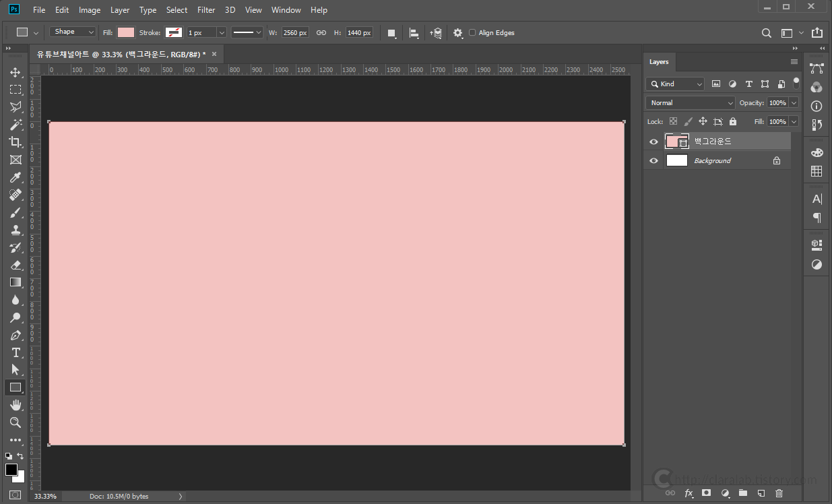This screenshot has width=832, height=504.
Task: Select the Rectangle shape tool
Action: pos(15,387)
